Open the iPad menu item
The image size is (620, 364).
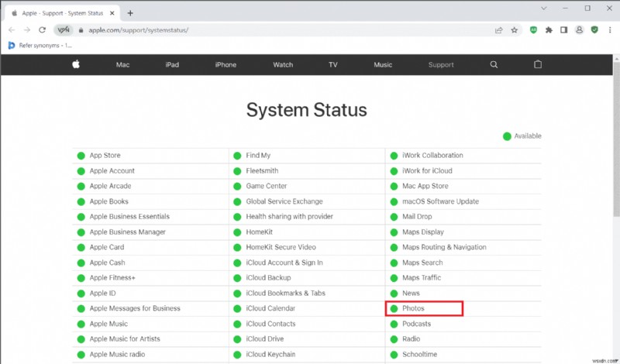click(x=172, y=65)
